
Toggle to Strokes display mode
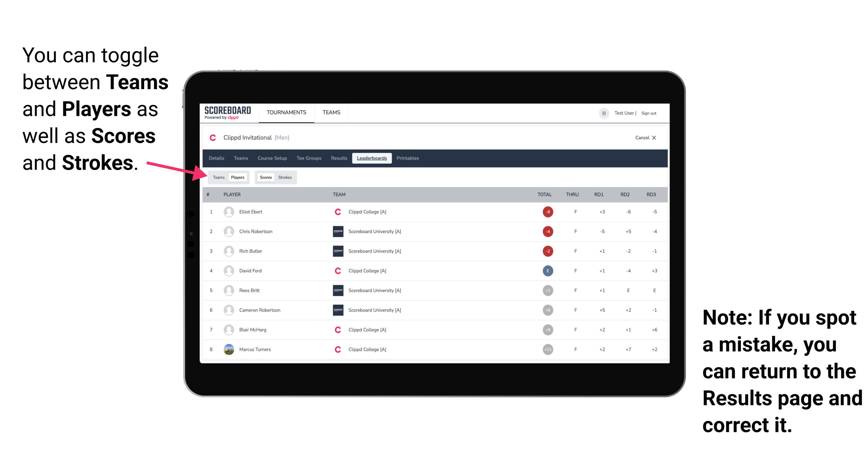(x=286, y=177)
